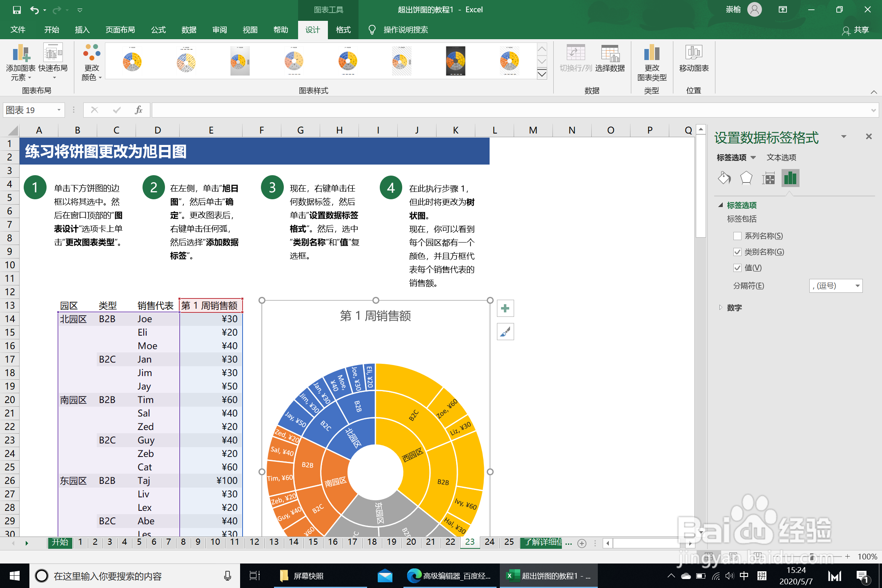Open Fill & Line paint bucket tab
Screen dimensions: 882x588
(x=724, y=178)
